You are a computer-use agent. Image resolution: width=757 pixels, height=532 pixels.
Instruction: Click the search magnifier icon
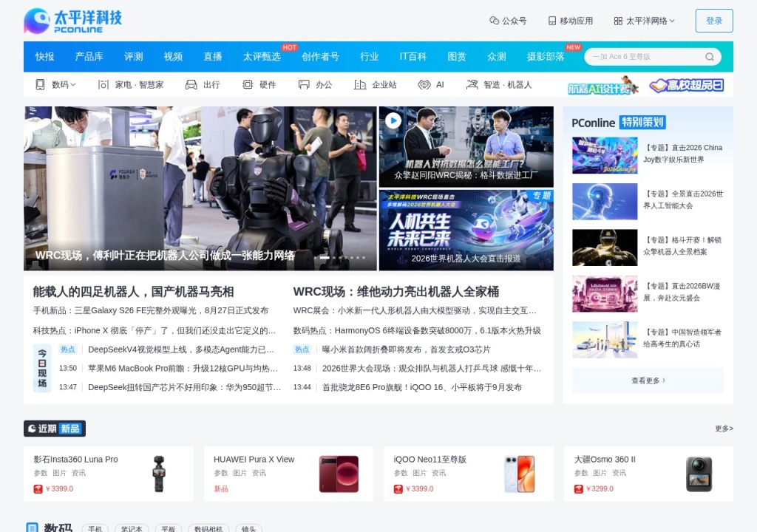point(709,56)
